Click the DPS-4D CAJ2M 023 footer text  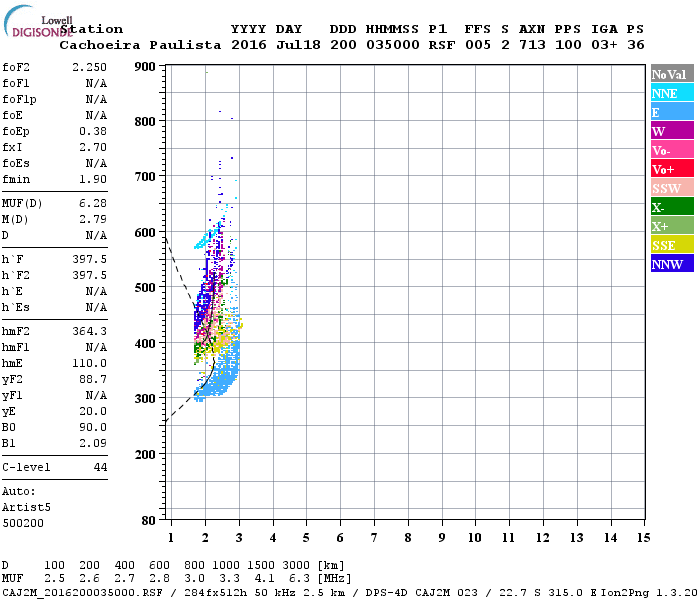(421, 593)
